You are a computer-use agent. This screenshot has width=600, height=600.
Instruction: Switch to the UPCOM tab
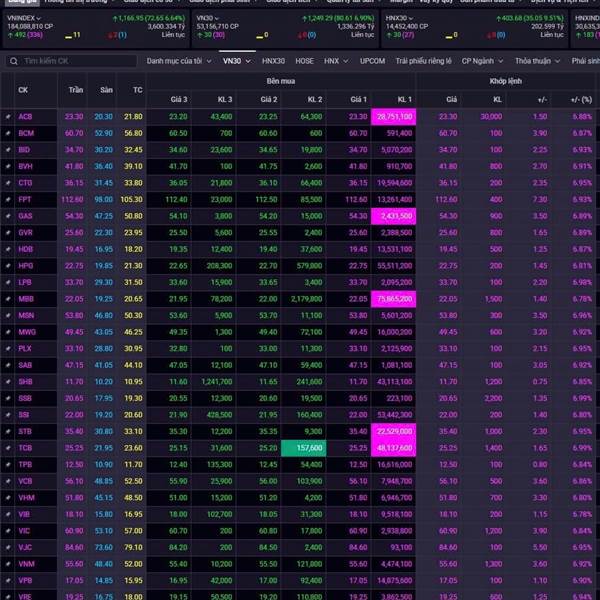click(x=372, y=61)
